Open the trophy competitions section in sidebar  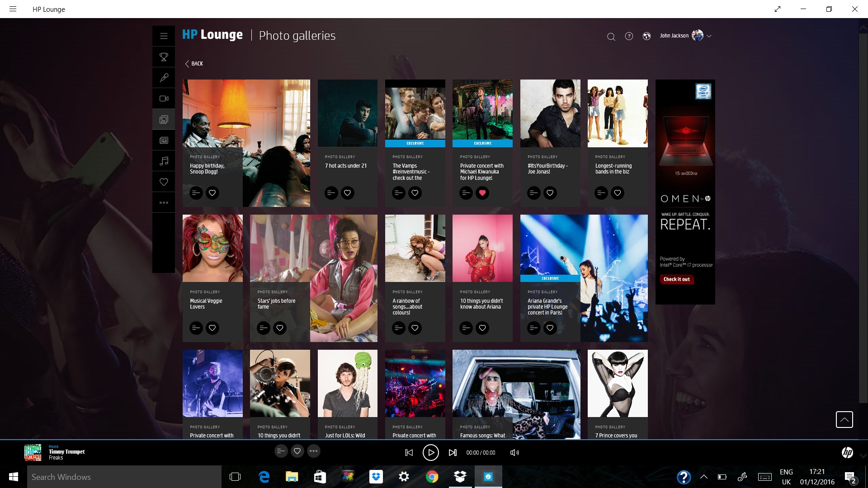[164, 57]
